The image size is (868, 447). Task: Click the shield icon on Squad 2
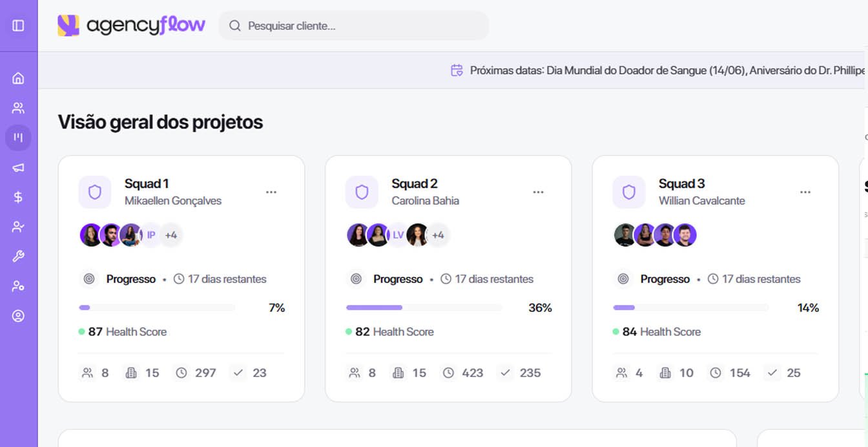(362, 192)
